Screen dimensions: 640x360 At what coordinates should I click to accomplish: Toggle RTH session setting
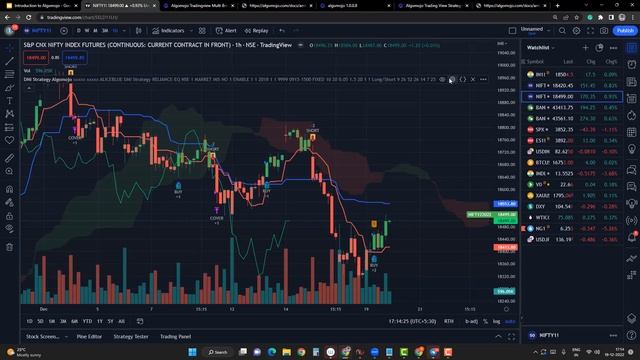click(449, 321)
